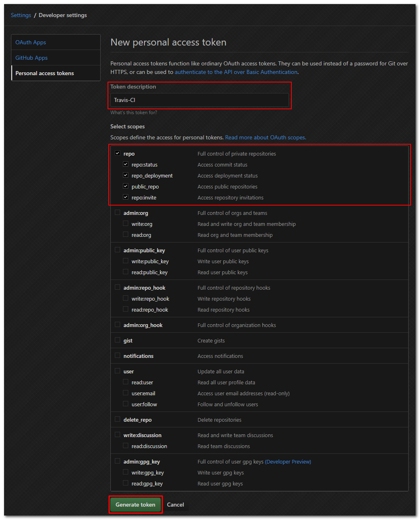This screenshot has height=520, width=420.
Task: Uncheck the repo:status checkbox
Action: (126, 164)
